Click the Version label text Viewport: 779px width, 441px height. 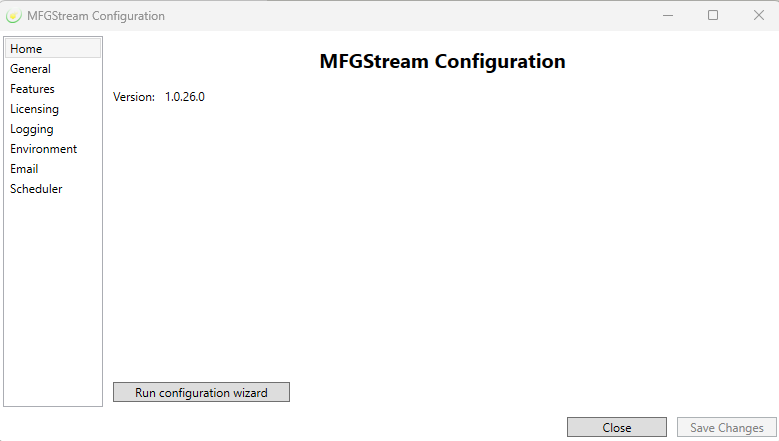pos(134,97)
